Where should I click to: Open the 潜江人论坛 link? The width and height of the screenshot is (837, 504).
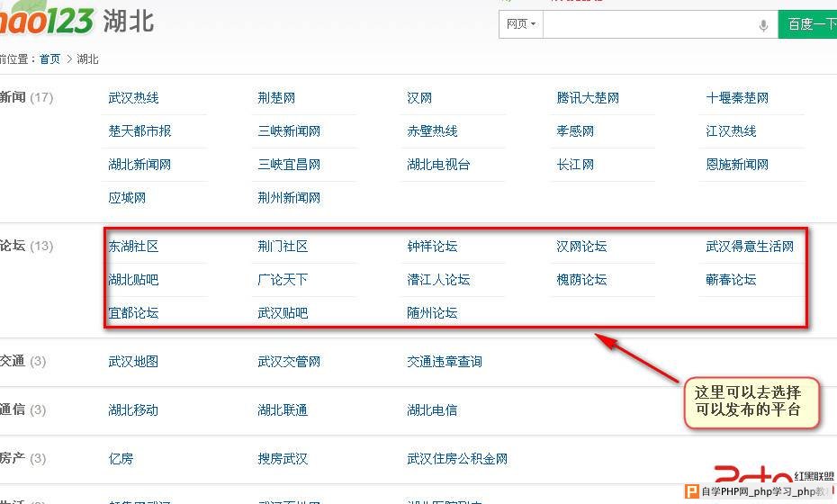tap(438, 279)
